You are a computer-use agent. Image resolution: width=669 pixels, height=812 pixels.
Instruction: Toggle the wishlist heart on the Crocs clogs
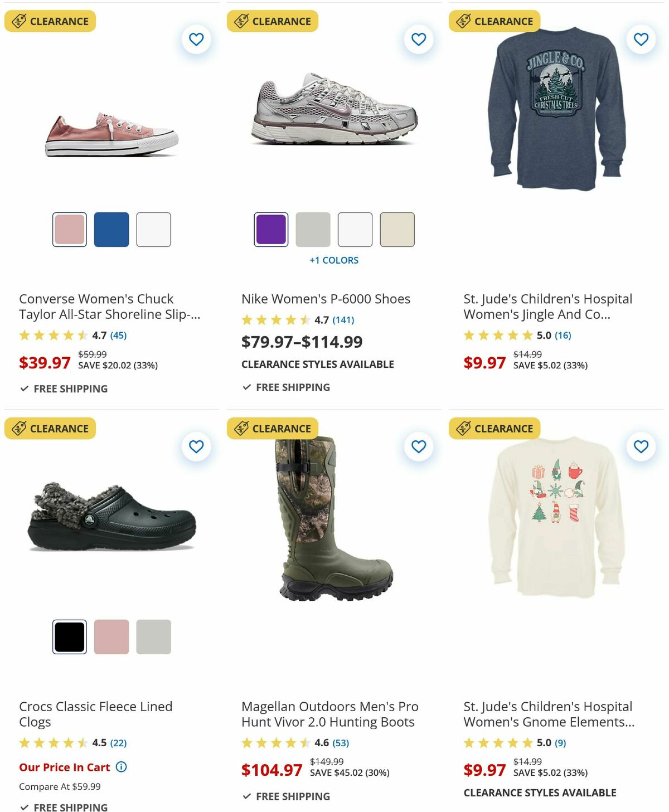click(196, 446)
